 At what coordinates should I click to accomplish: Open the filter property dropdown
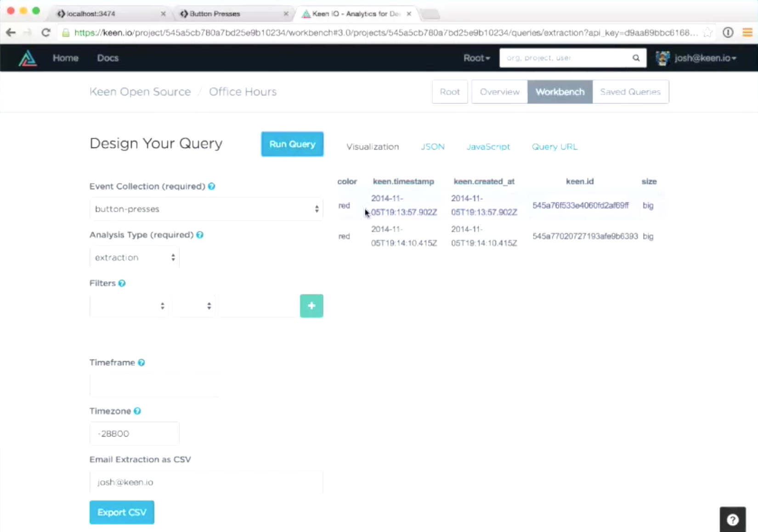(128, 306)
